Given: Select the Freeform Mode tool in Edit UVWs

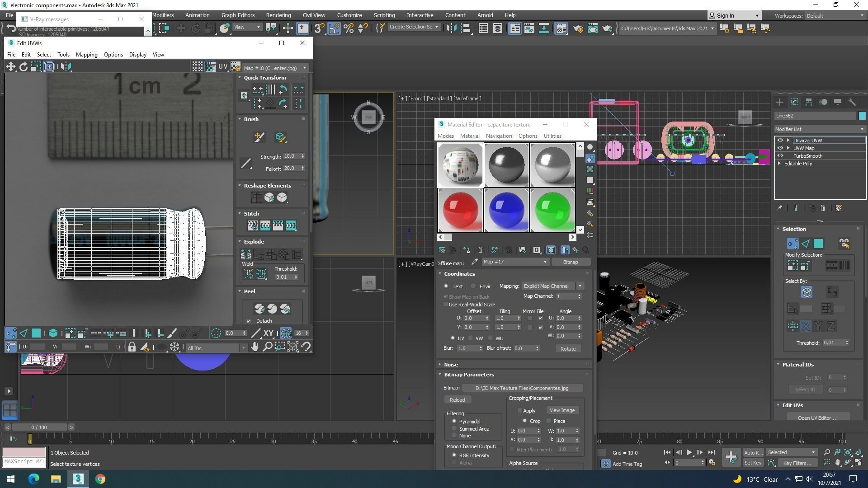Looking at the screenshot, I should [49, 67].
